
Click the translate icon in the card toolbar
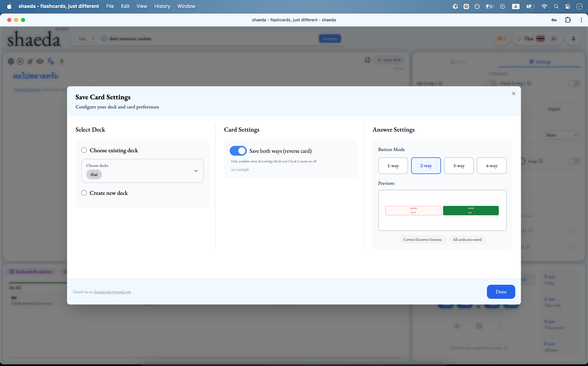pos(51,62)
